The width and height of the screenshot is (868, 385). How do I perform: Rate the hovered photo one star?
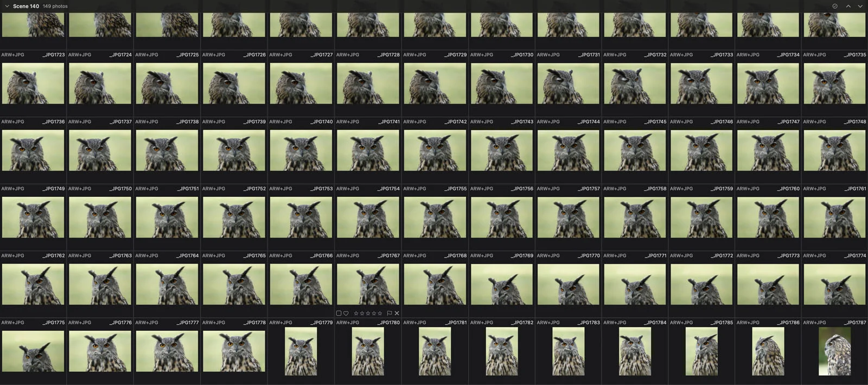(x=356, y=313)
